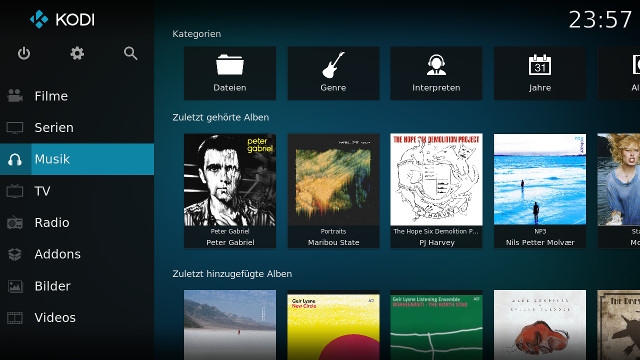Click the 'Zuletzt hinzugefügte Alben' heading
This screenshot has height=360, width=640.
(232, 274)
